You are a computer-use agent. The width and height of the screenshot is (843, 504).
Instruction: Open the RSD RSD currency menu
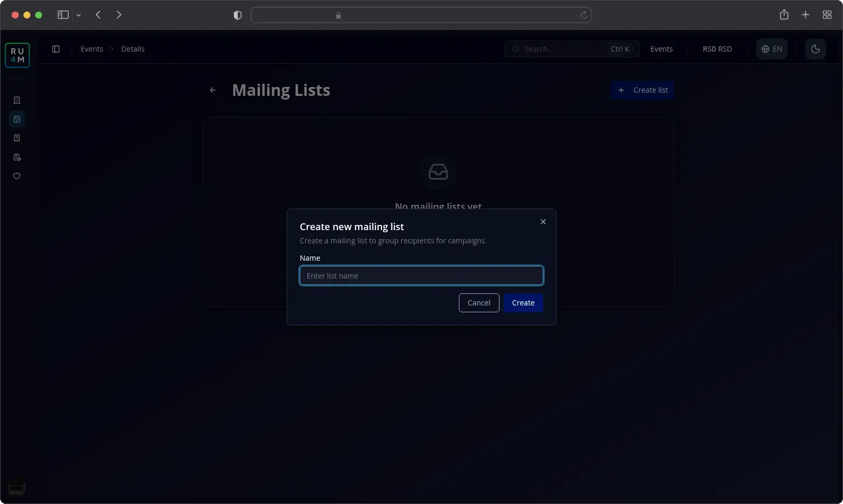click(717, 49)
